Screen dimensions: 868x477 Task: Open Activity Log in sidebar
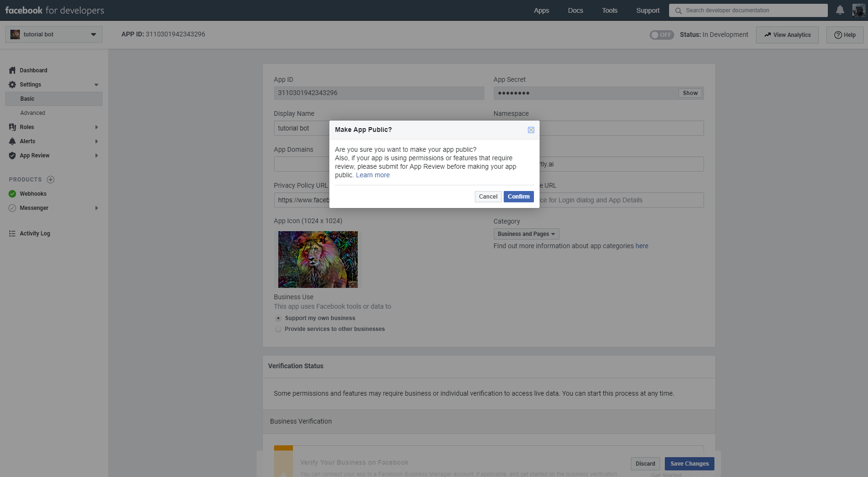click(x=35, y=233)
